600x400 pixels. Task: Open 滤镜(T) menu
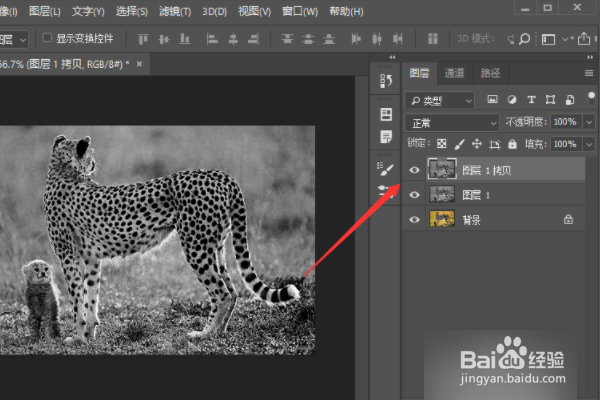(175, 11)
